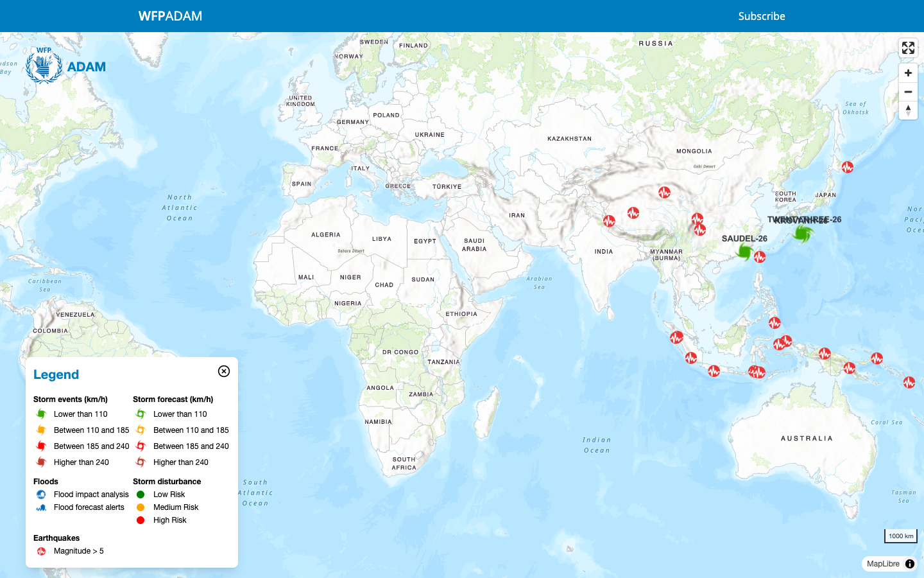Open the Subscribe link
This screenshot has height=578, width=924.
pyautogui.click(x=762, y=16)
